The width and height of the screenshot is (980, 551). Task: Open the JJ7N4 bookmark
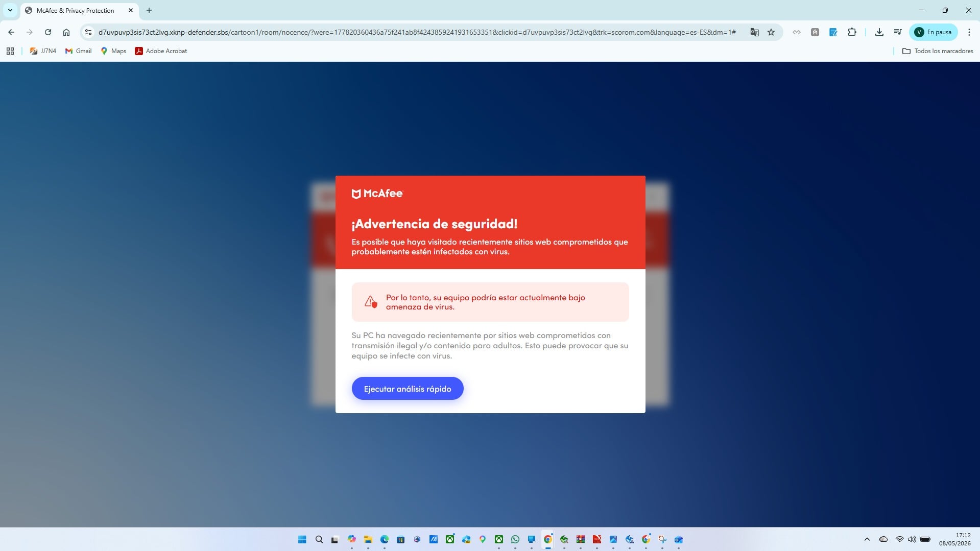[43, 51]
